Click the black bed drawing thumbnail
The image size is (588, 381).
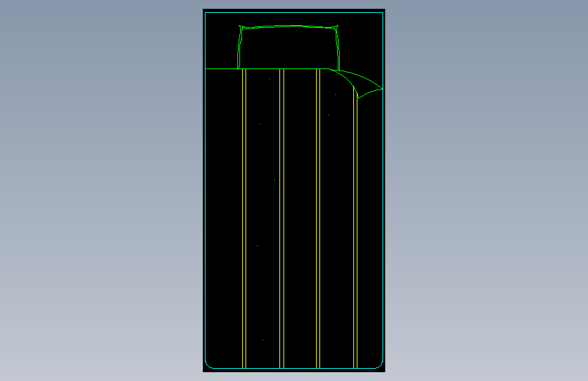294,190
